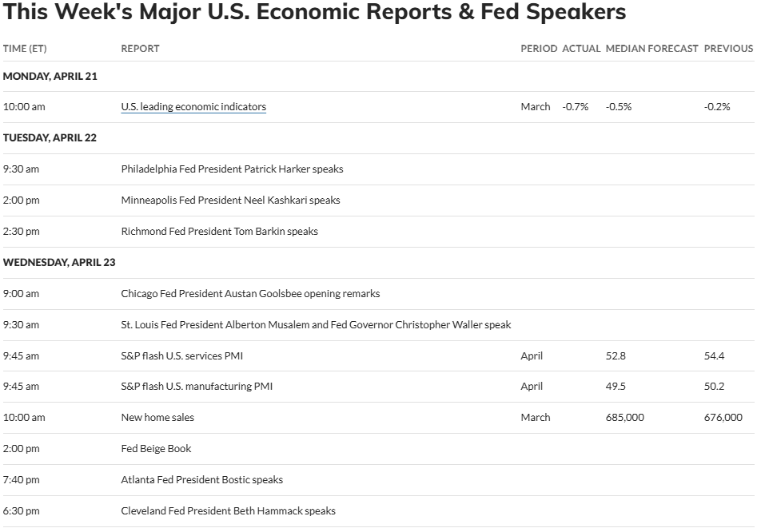This screenshot has width=757, height=532.
Task: Click Austan Goolsbee opening remarks entry
Action: click(x=250, y=294)
